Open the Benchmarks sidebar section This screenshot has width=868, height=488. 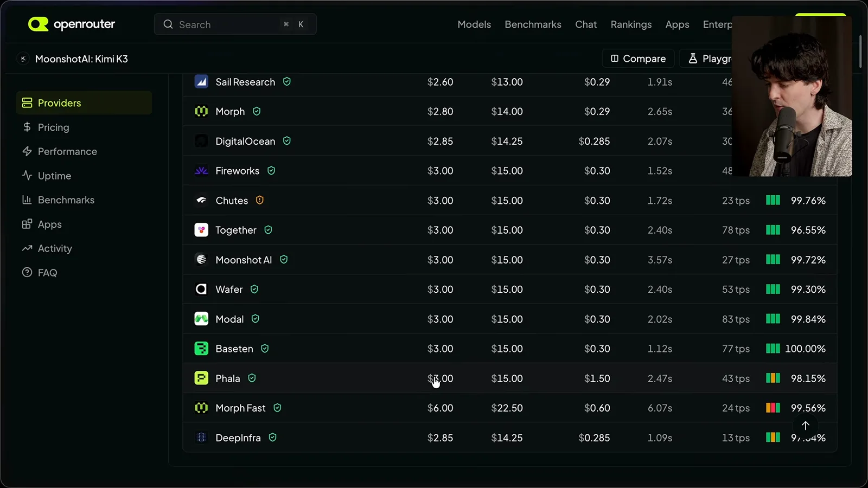click(84, 200)
